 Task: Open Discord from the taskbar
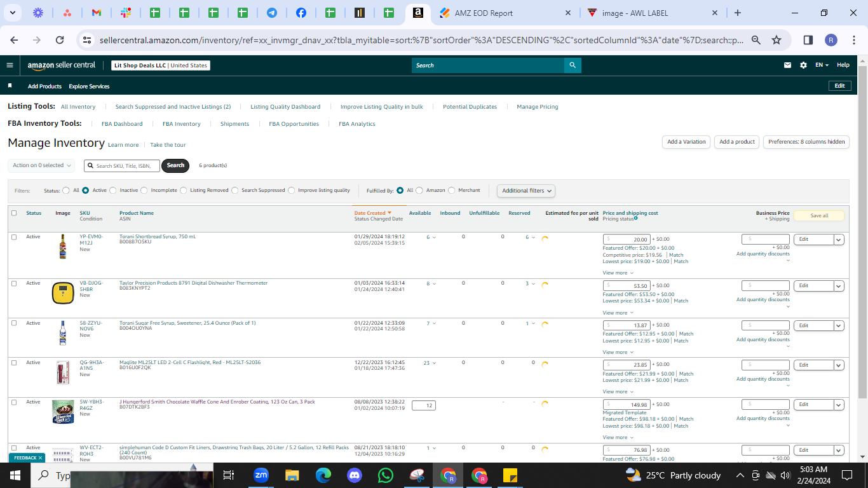355,475
